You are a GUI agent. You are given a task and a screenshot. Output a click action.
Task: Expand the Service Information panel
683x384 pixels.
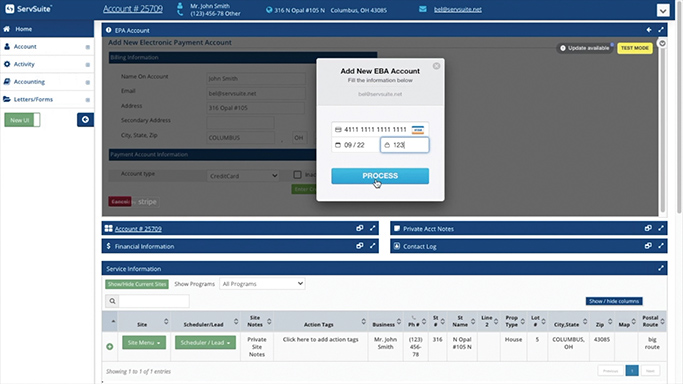click(661, 268)
